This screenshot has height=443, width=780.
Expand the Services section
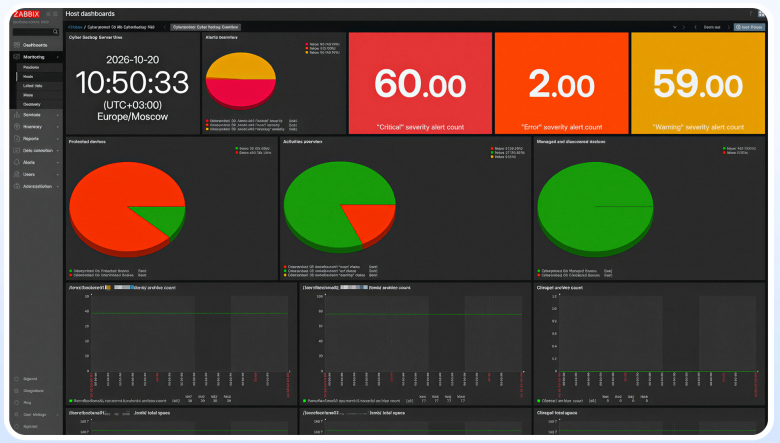(x=36, y=115)
